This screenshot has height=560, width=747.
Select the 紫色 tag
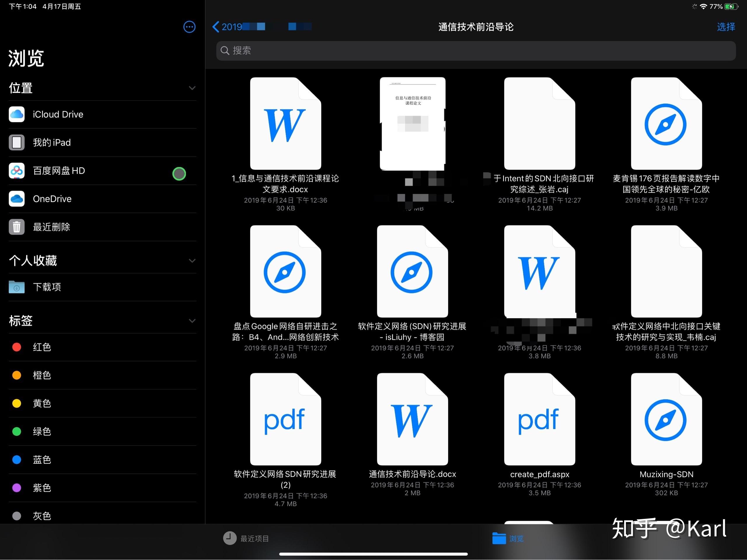pos(102,488)
